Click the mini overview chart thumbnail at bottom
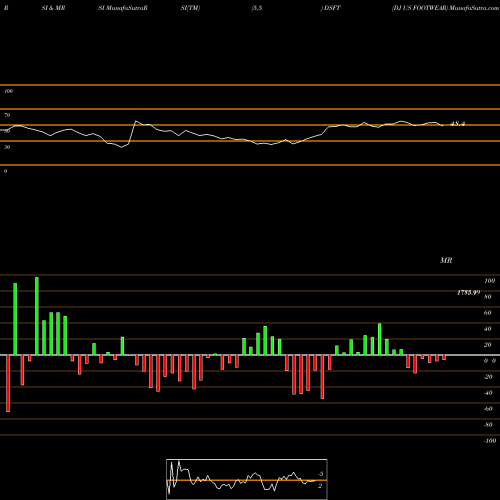 tap(247, 479)
